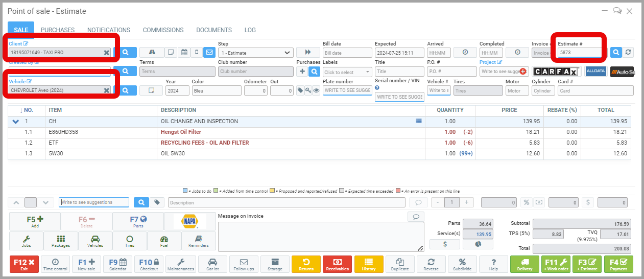The image size is (644, 279).
Task: Click the ALLDATA integration icon
Action: 595,72
